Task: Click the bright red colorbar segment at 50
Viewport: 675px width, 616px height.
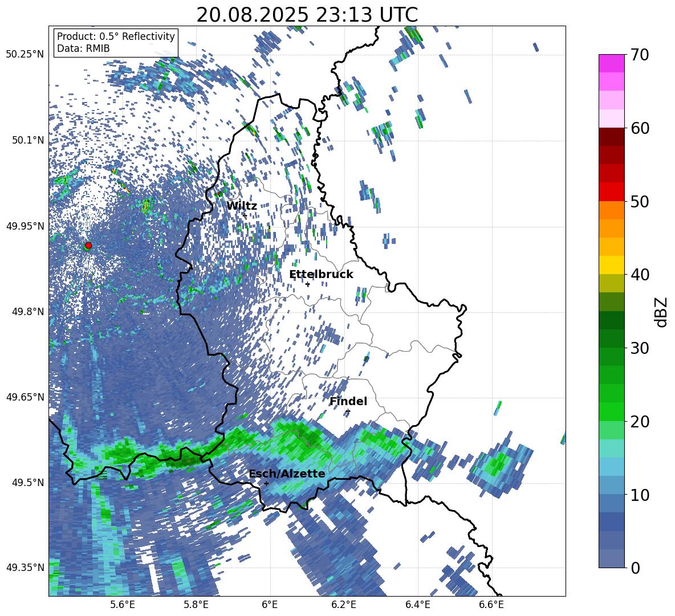Action: 611,192
